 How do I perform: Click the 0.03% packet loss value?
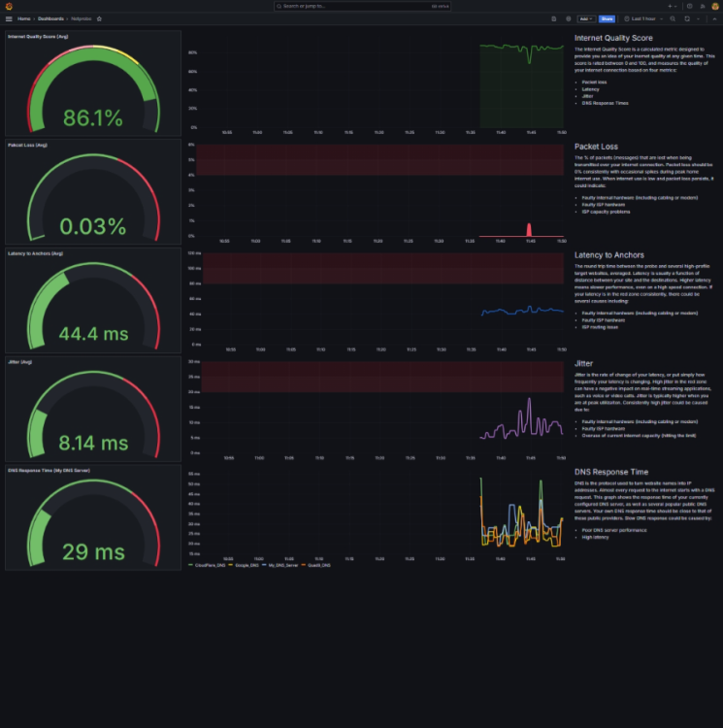tap(93, 226)
